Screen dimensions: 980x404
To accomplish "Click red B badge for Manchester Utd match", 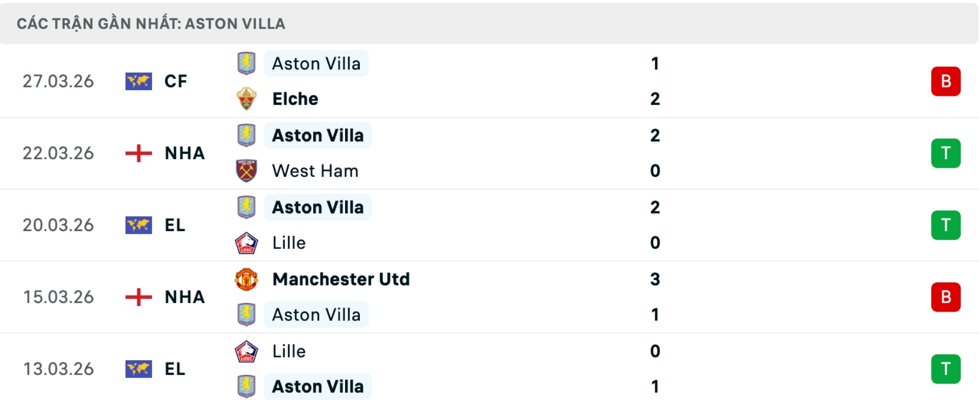I will tap(945, 297).
